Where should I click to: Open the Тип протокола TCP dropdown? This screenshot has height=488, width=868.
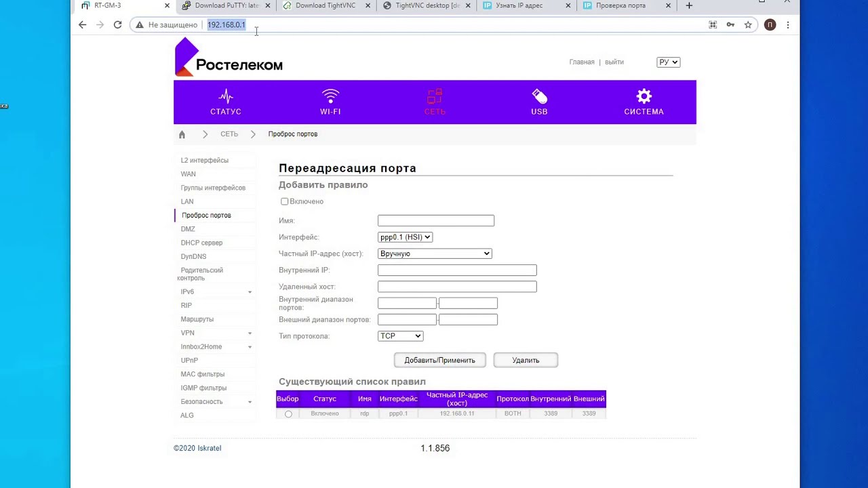pyautogui.click(x=400, y=336)
